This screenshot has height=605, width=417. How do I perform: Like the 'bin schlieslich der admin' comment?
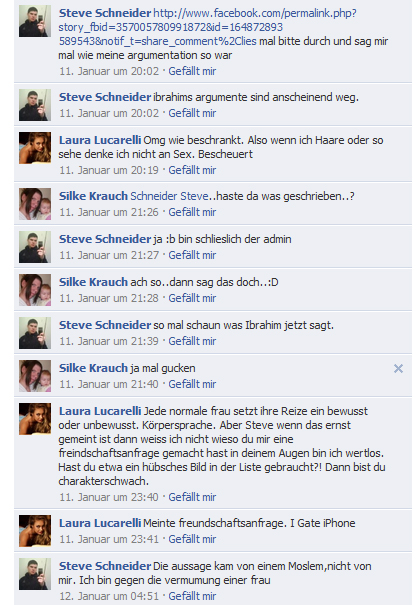(192, 255)
